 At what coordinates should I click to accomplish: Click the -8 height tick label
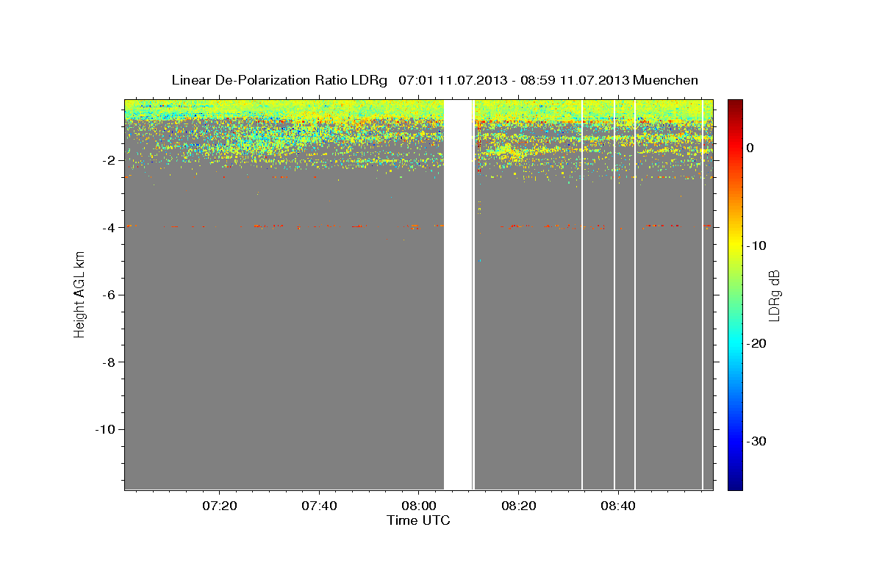(x=108, y=362)
